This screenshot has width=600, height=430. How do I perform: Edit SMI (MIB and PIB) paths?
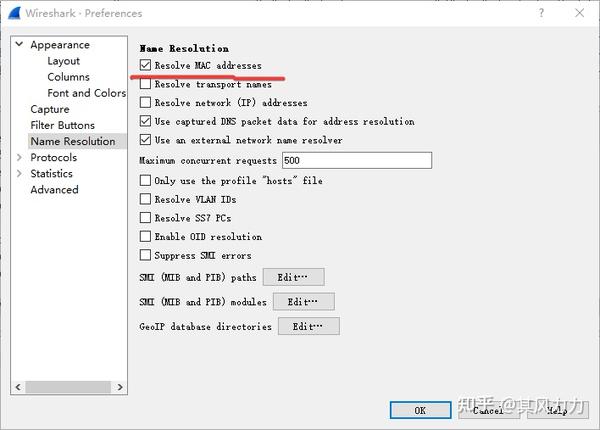[293, 277]
